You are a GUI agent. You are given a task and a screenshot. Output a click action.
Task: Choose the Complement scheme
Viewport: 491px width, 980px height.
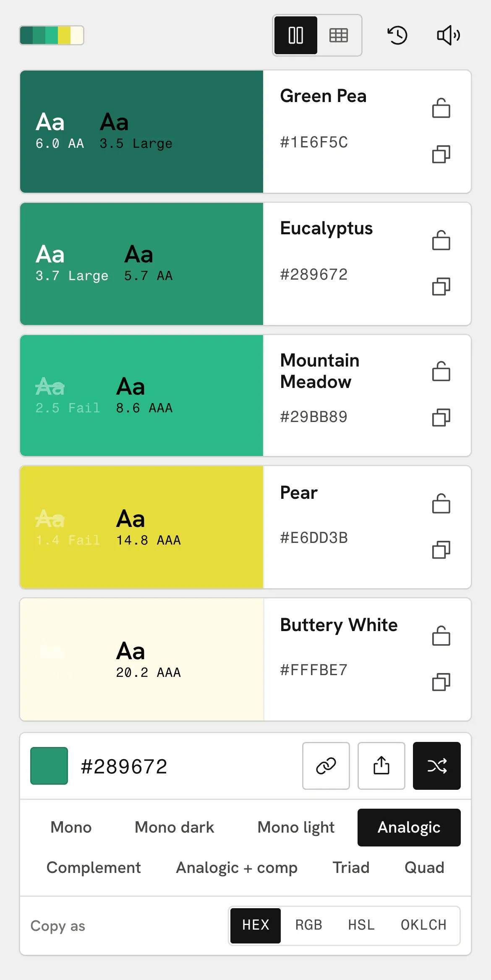(x=94, y=867)
